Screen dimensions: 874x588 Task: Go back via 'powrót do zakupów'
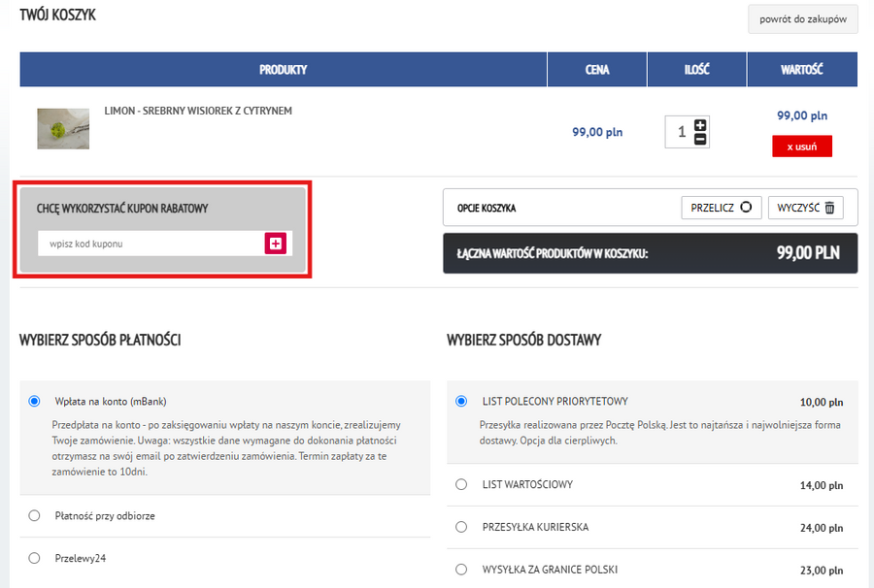point(802,19)
